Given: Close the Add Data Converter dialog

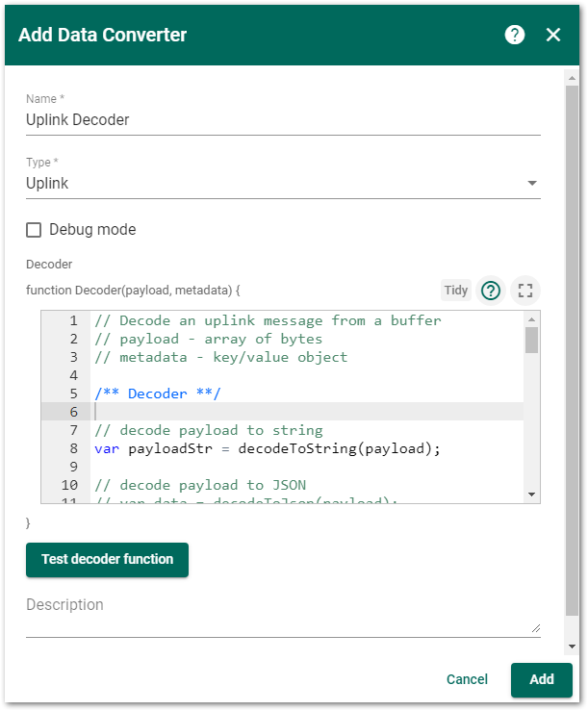Looking at the screenshot, I should [x=553, y=35].
